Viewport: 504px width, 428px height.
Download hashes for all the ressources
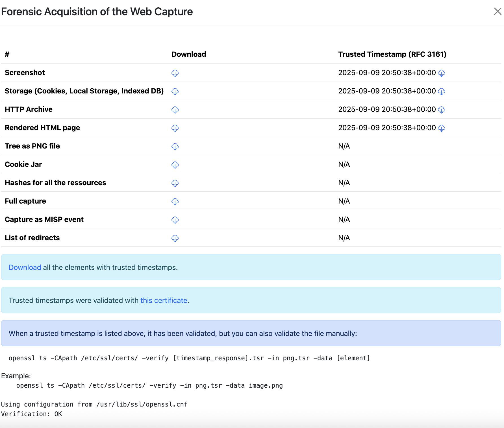coord(175,183)
